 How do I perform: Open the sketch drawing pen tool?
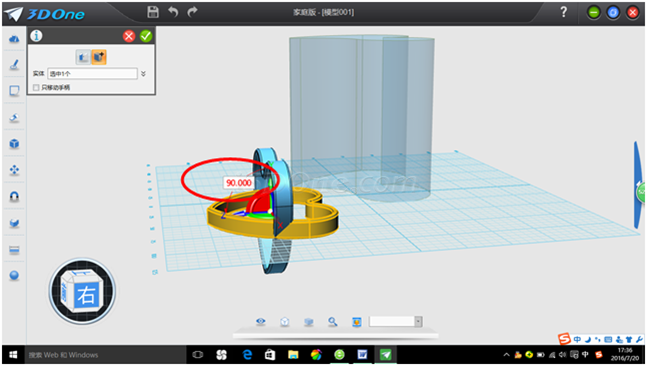point(14,64)
